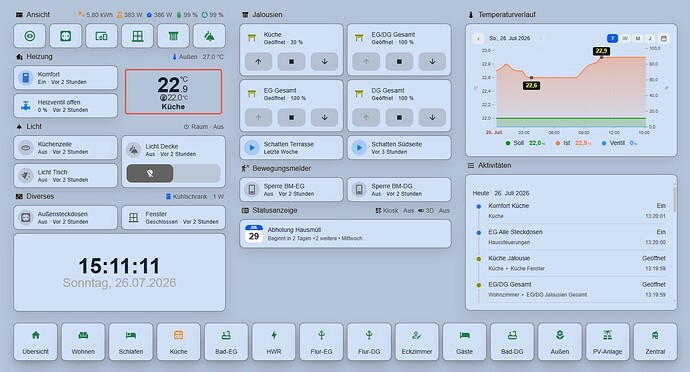Viewport: 690px width, 372px height.
Task: Stop the Küche blind
Action: click(x=291, y=62)
